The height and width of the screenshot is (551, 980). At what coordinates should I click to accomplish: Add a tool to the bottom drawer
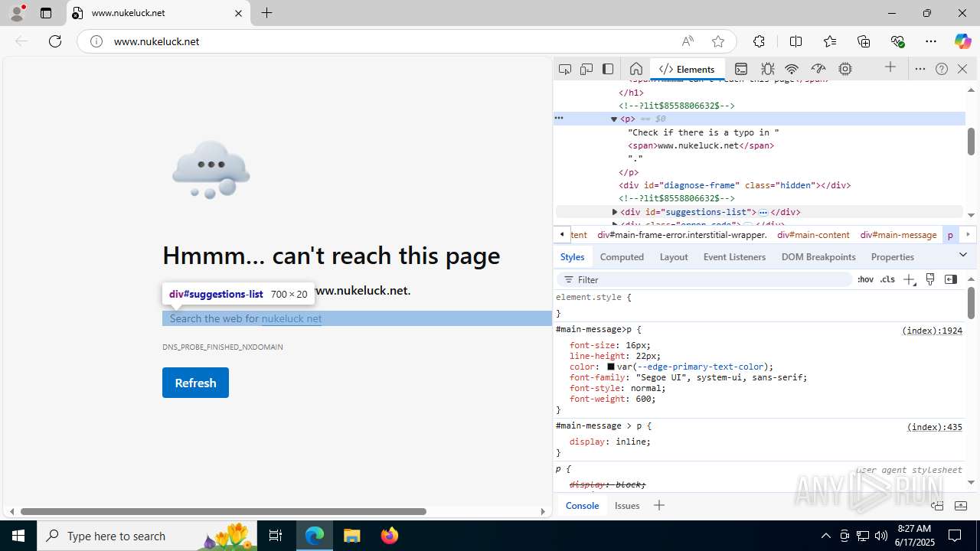pyautogui.click(x=658, y=505)
